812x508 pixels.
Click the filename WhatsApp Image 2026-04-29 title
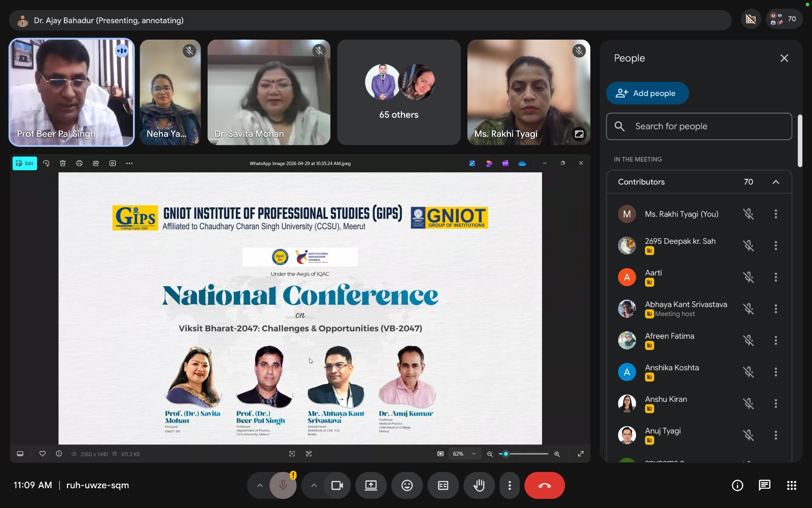[x=300, y=164]
